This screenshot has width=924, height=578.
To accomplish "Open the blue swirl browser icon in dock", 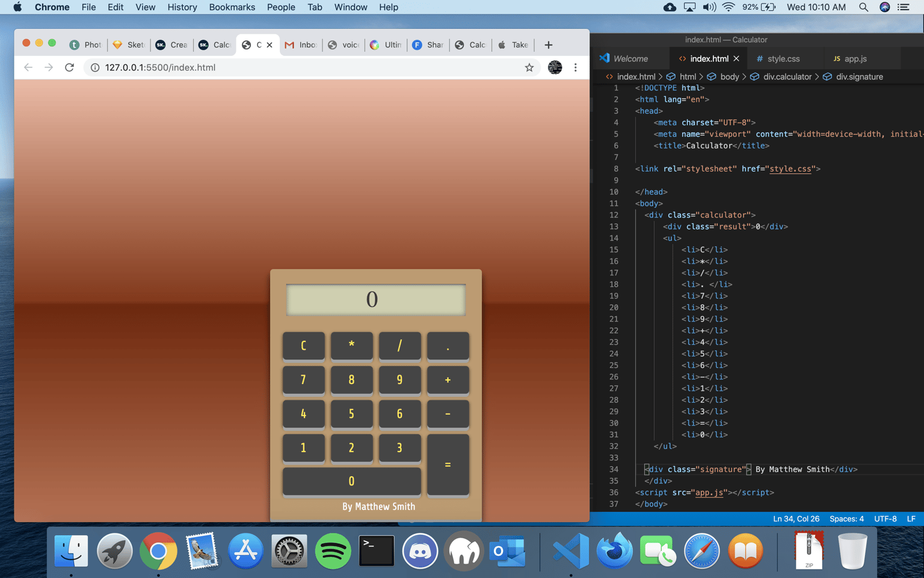I will [x=614, y=551].
